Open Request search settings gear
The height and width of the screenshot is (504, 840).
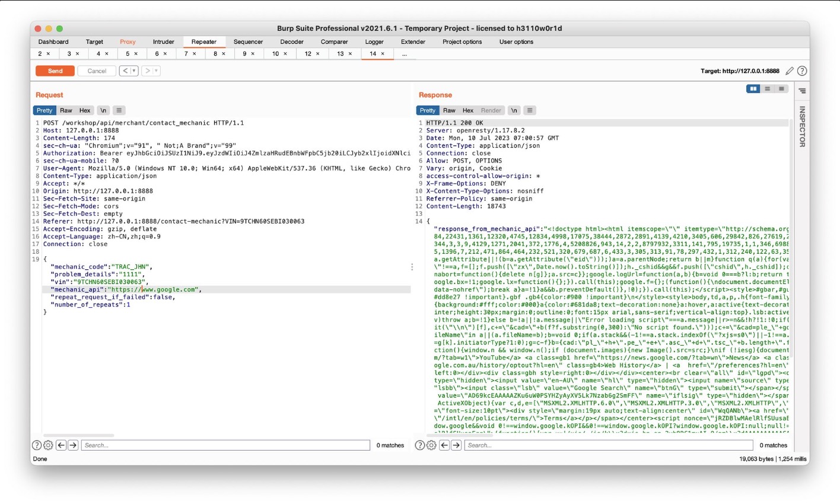coord(48,445)
